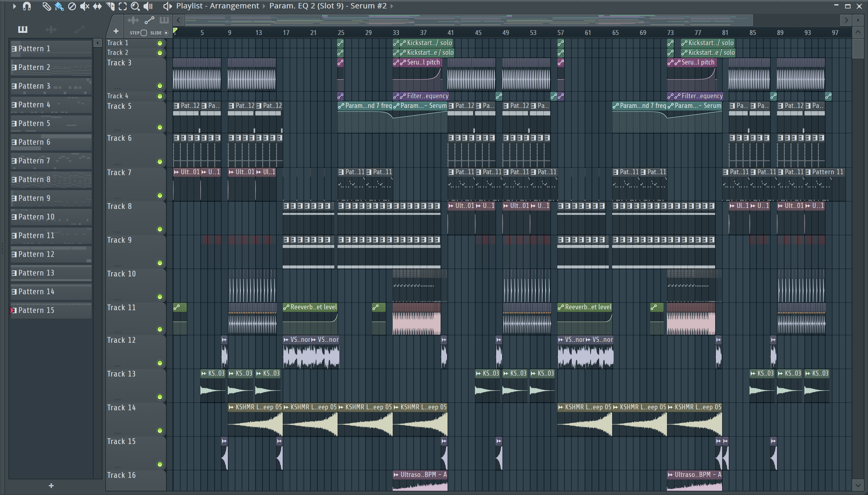Expand the arrow after Playlist - Arrangement

pos(264,6)
